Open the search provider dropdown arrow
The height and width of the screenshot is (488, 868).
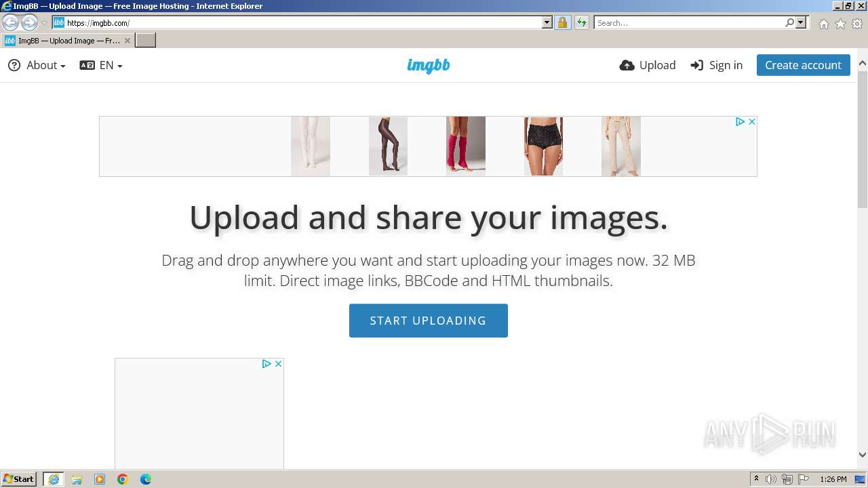(x=801, y=22)
